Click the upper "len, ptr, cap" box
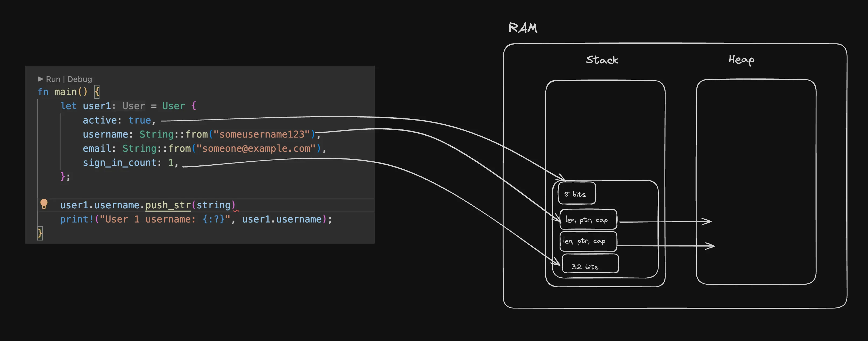This screenshot has width=868, height=341. click(x=588, y=220)
